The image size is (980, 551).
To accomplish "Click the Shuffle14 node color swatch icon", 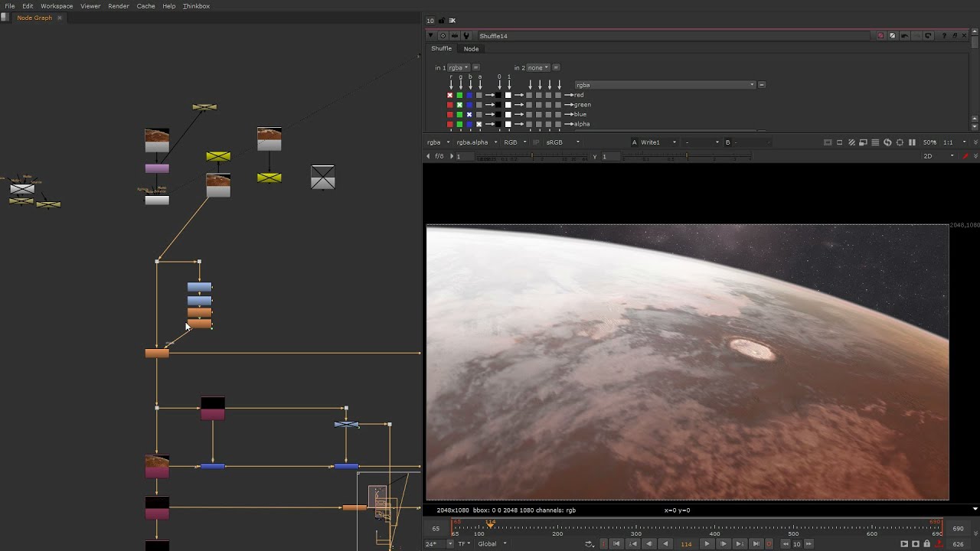I will (880, 36).
